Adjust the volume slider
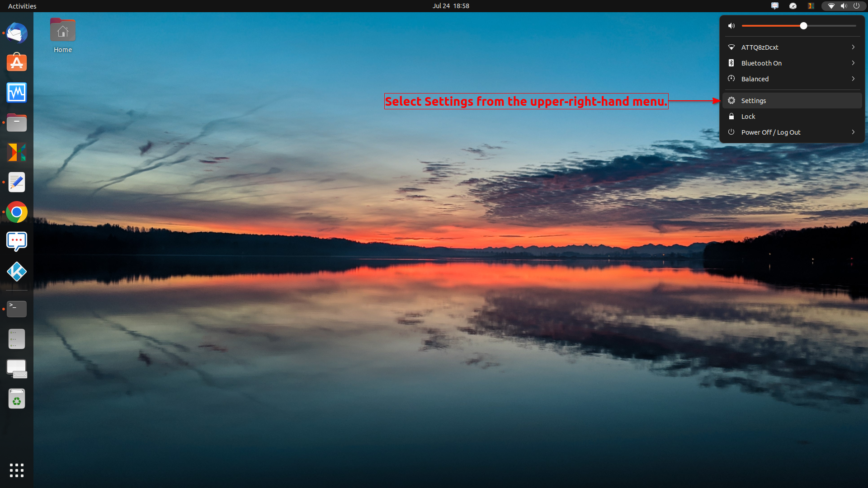Viewport: 868px width, 488px height. 802,26
